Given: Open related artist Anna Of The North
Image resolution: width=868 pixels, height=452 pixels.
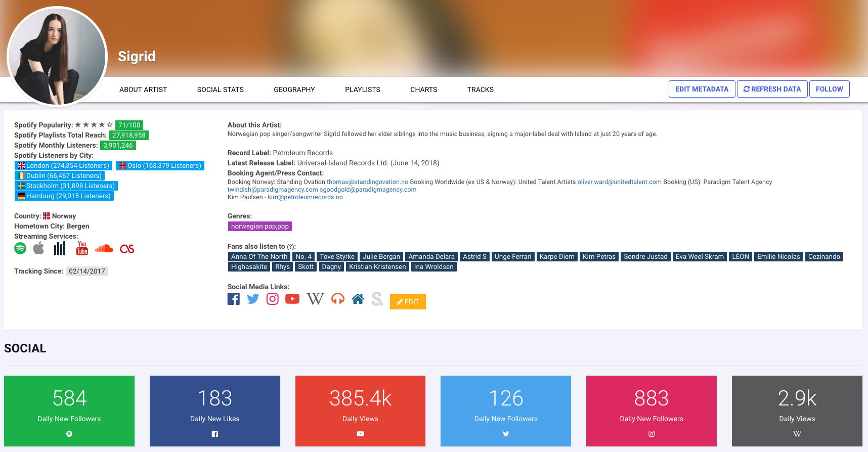Looking at the screenshot, I should 259,256.
